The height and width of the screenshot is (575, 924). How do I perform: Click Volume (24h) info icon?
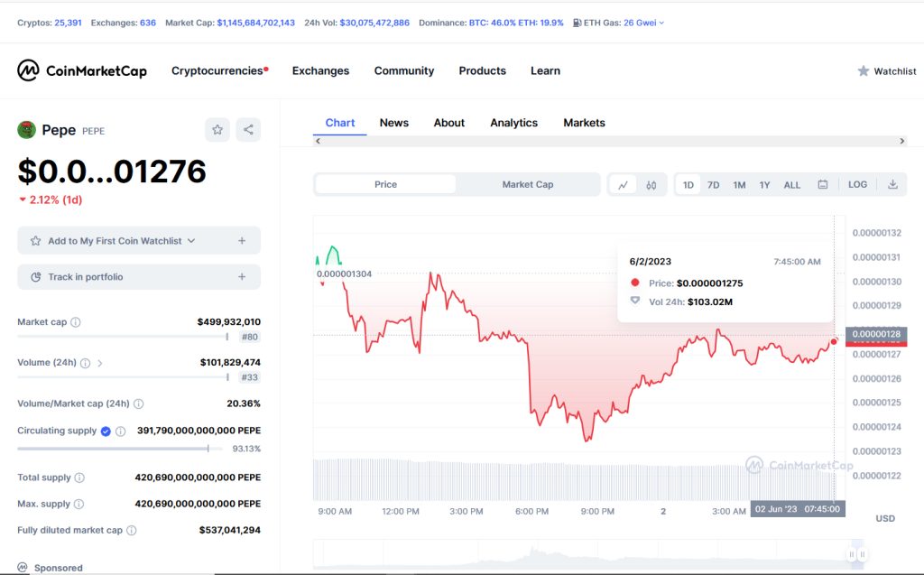86,363
